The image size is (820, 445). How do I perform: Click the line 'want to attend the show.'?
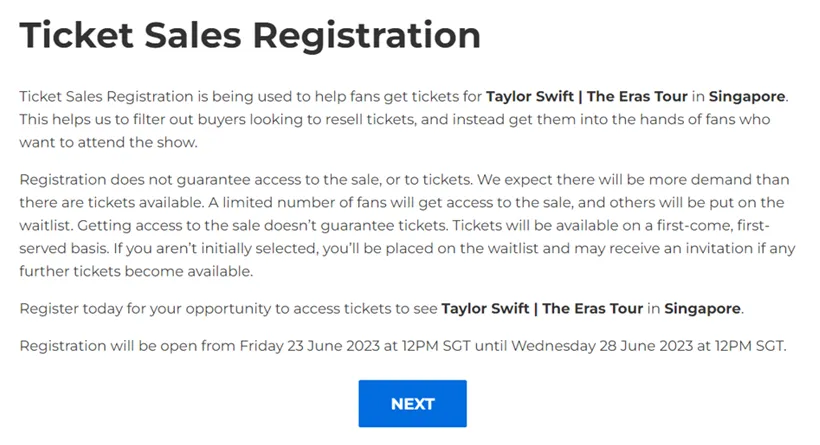108,142
